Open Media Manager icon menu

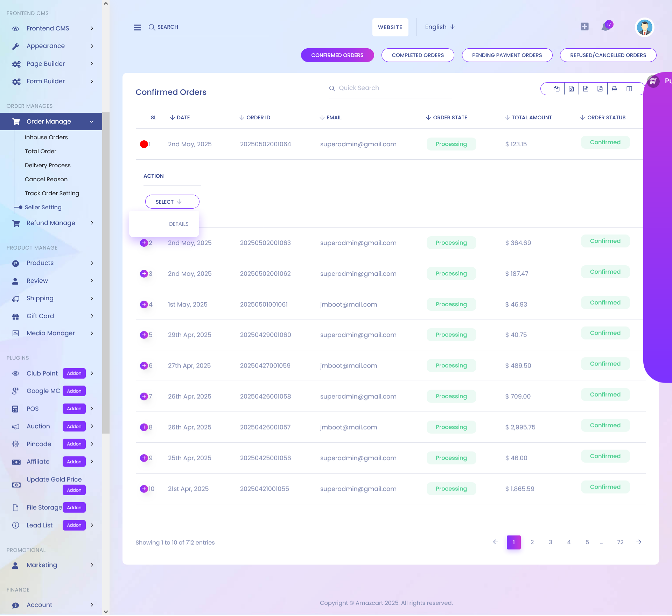coord(15,333)
